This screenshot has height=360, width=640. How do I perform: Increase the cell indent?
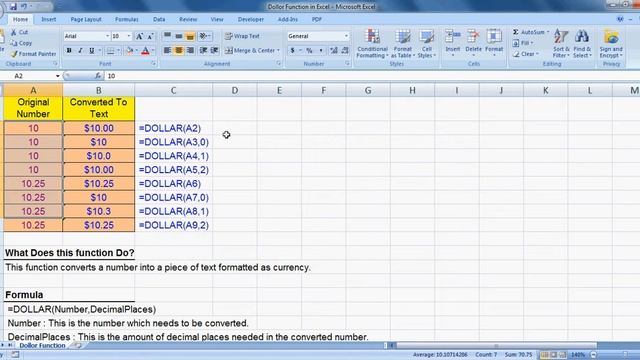[215, 51]
